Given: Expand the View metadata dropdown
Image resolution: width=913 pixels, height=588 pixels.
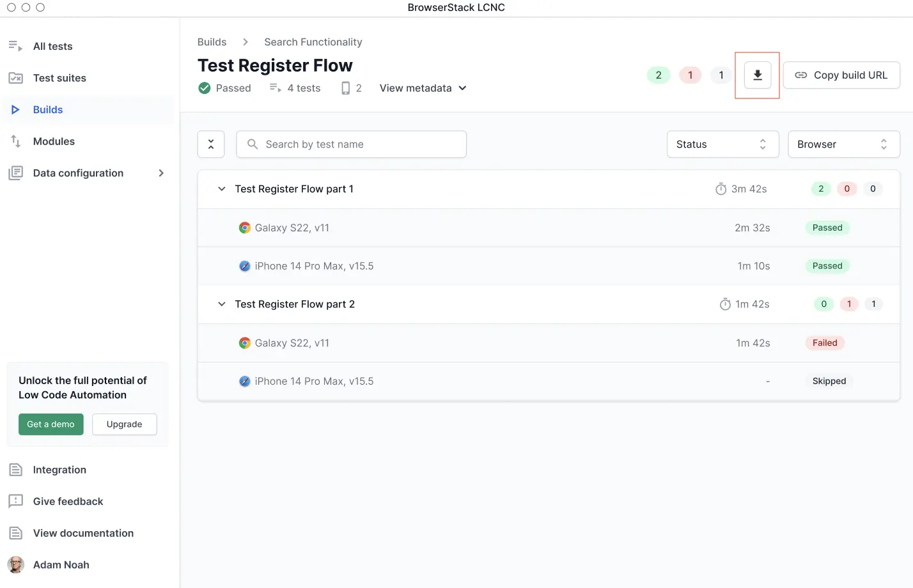Looking at the screenshot, I should point(423,88).
